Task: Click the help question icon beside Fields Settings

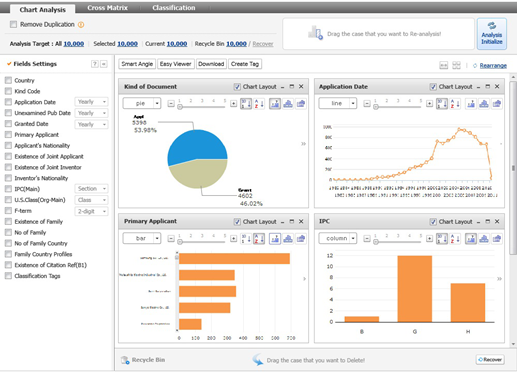Action: tap(95, 64)
